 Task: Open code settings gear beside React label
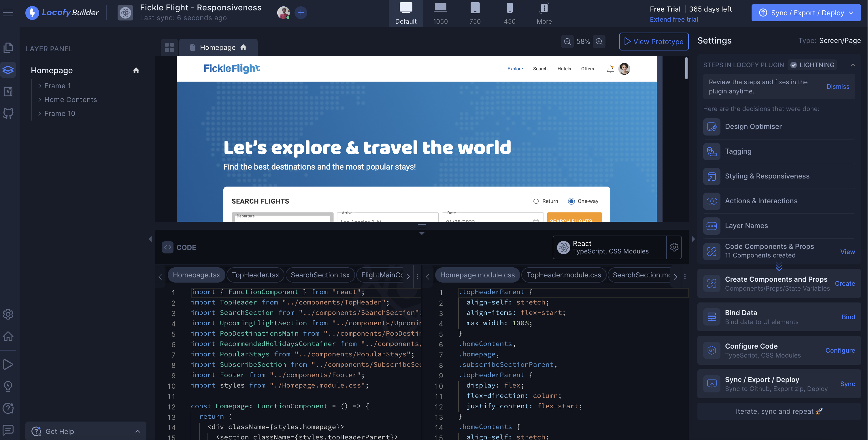[674, 247]
